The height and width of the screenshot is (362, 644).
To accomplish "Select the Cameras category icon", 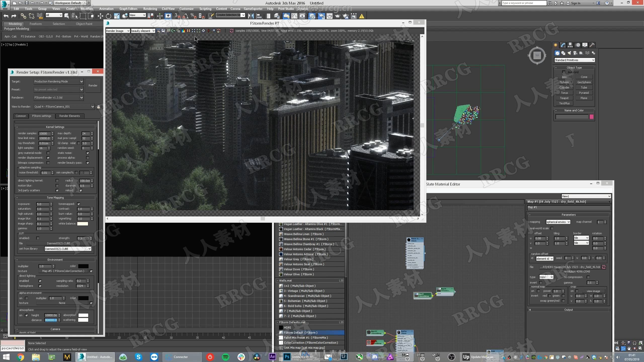I will pyautogui.click(x=575, y=53).
